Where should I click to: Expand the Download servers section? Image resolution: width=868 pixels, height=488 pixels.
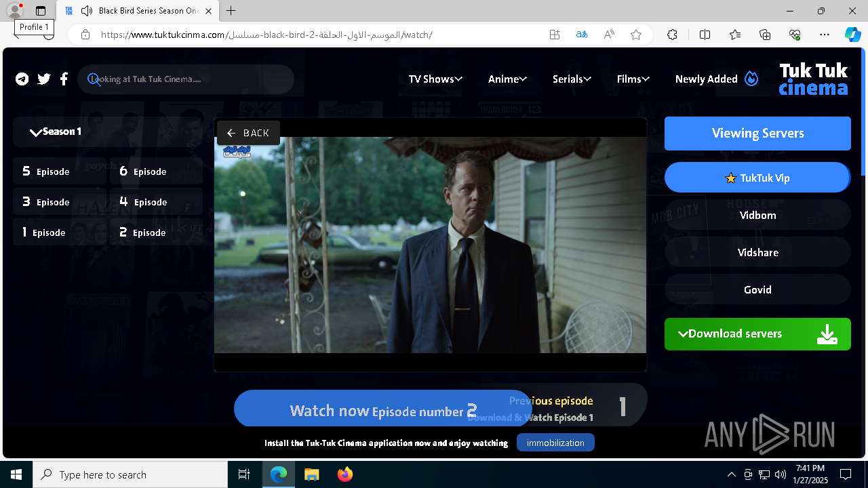pos(757,334)
